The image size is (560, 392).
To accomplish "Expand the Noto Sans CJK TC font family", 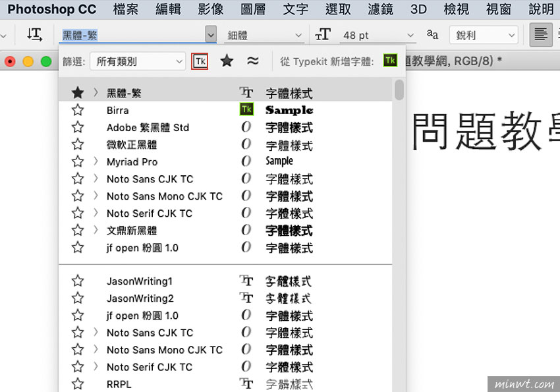I will pos(96,179).
